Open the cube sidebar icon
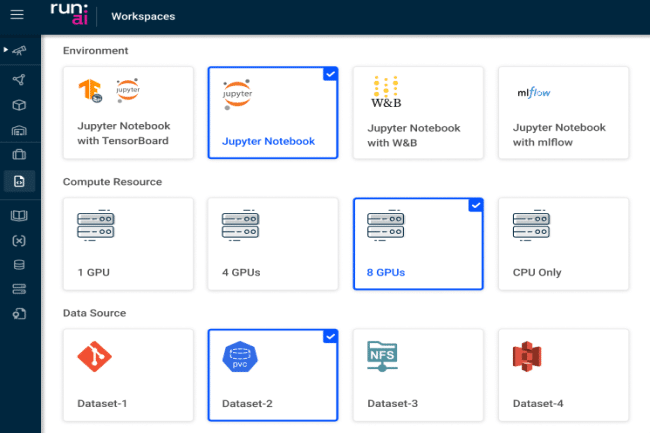 pyautogui.click(x=19, y=105)
